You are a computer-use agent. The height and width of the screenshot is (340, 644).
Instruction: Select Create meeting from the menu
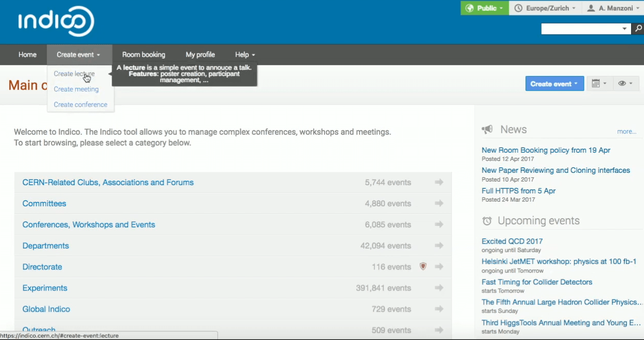(76, 89)
